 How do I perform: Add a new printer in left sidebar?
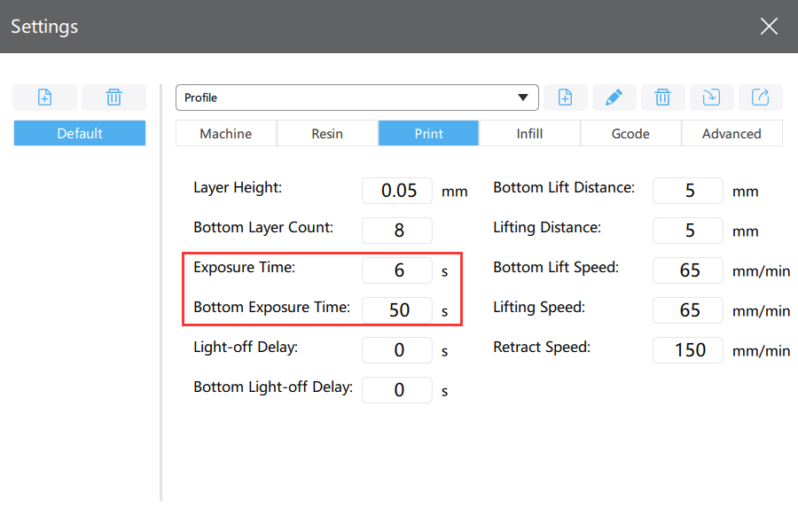[x=45, y=98]
